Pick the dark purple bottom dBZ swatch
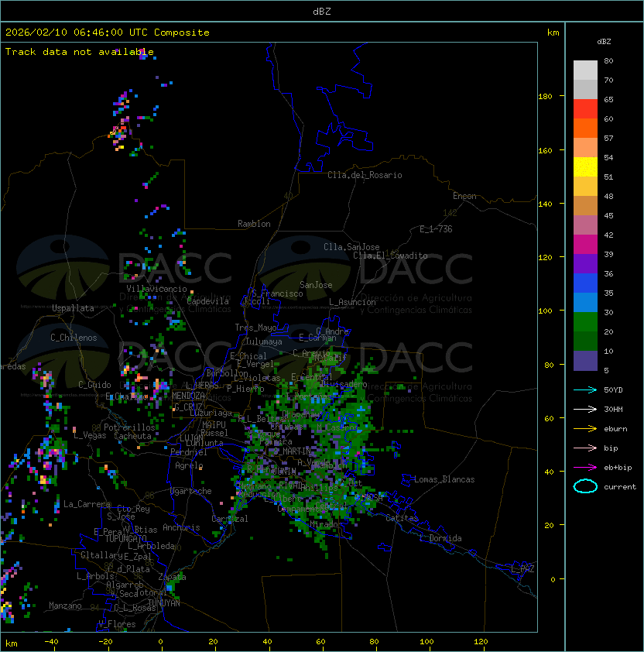Image resolution: width=644 pixels, height=652 pixels. [585, 360]
